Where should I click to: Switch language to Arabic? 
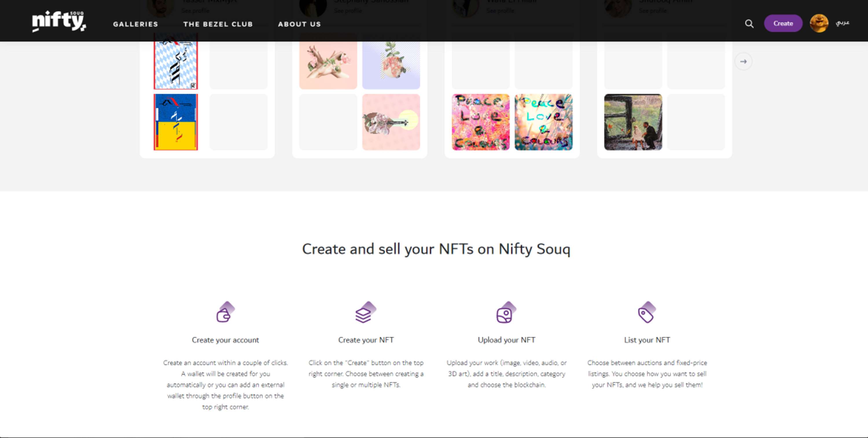842,23
